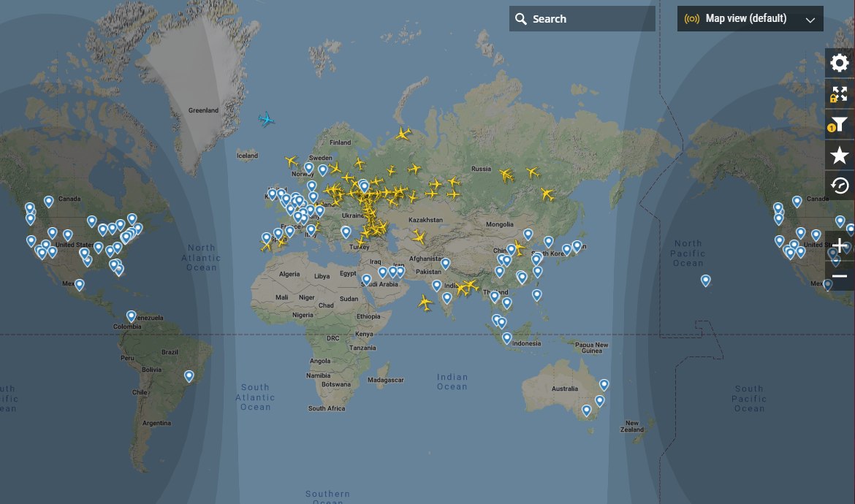The height and width of the screenshot is (504, 855).
Task: Zoom out with the minus button
Action: (x=840, y=276)
